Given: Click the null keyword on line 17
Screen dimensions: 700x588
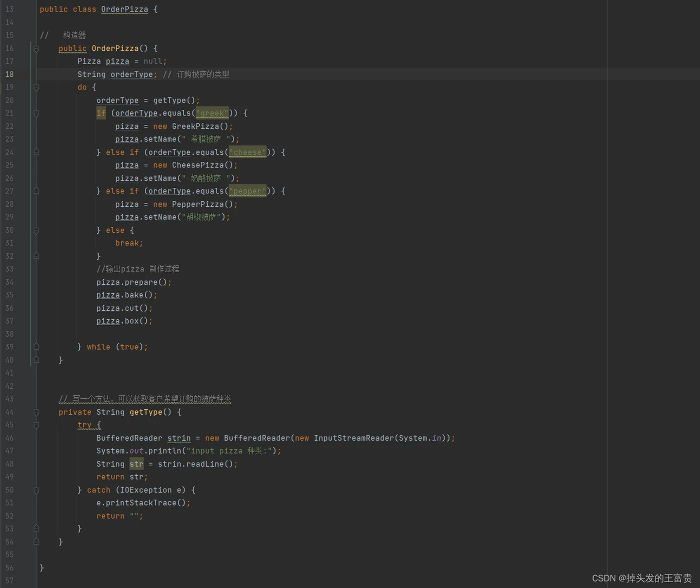Looking at the screenshot, I should point(153,61).
